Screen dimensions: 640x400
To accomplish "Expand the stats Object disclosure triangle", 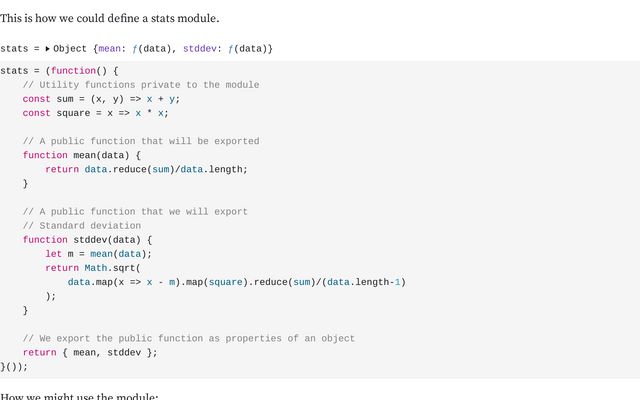I will (x=47, y=48).
